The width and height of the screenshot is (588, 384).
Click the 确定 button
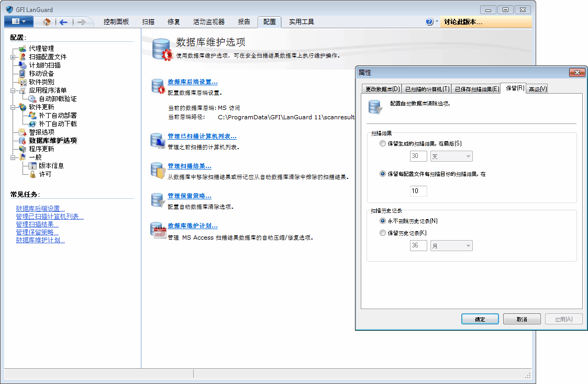click(x=480, y=319)
